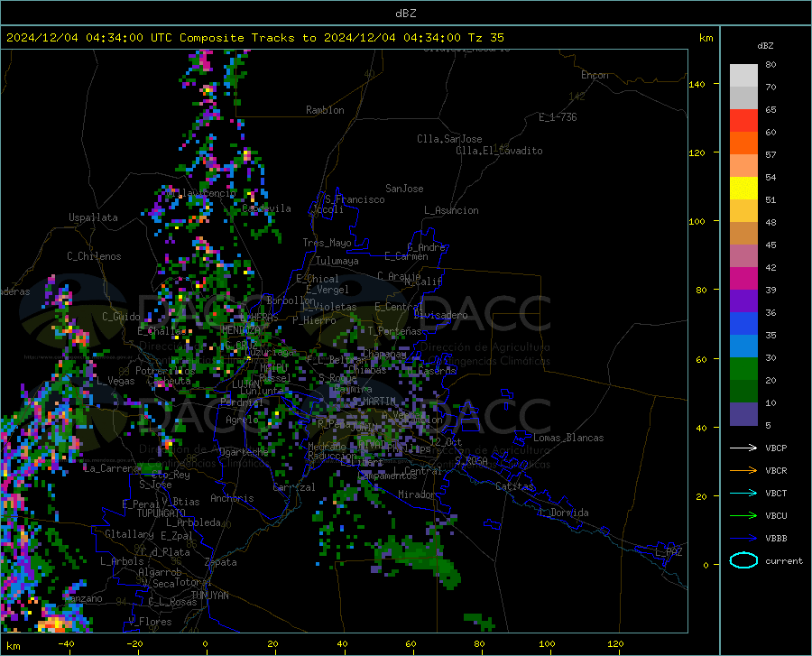Click the 'L_Asuncion' map label

[x=451, y=210]
